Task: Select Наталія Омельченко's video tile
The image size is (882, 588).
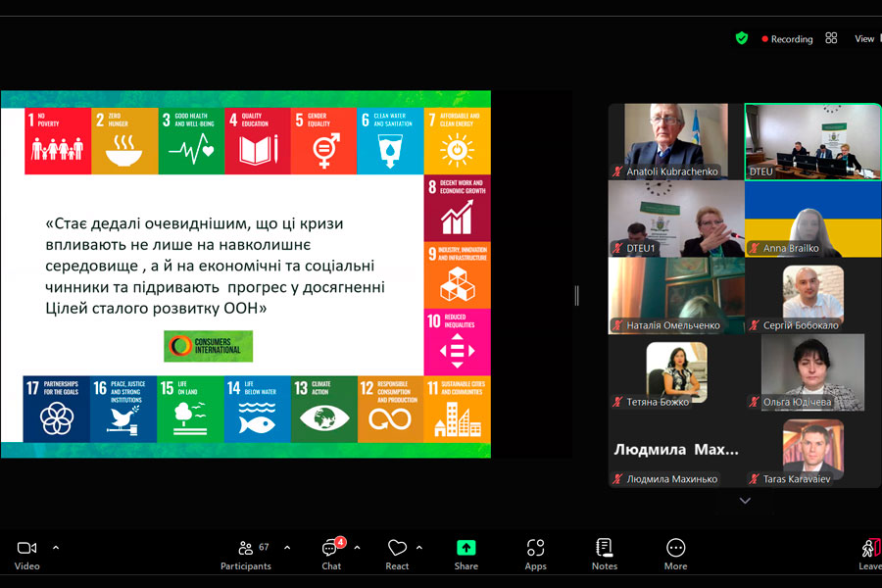Action: click(x=676, y=296)
